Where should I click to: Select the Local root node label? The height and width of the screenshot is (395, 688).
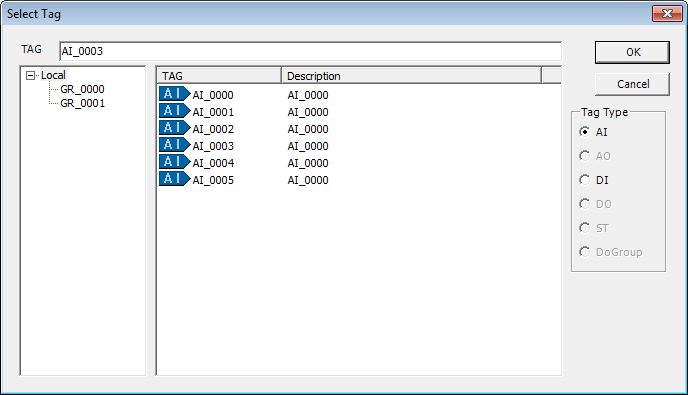click(53, 75)
